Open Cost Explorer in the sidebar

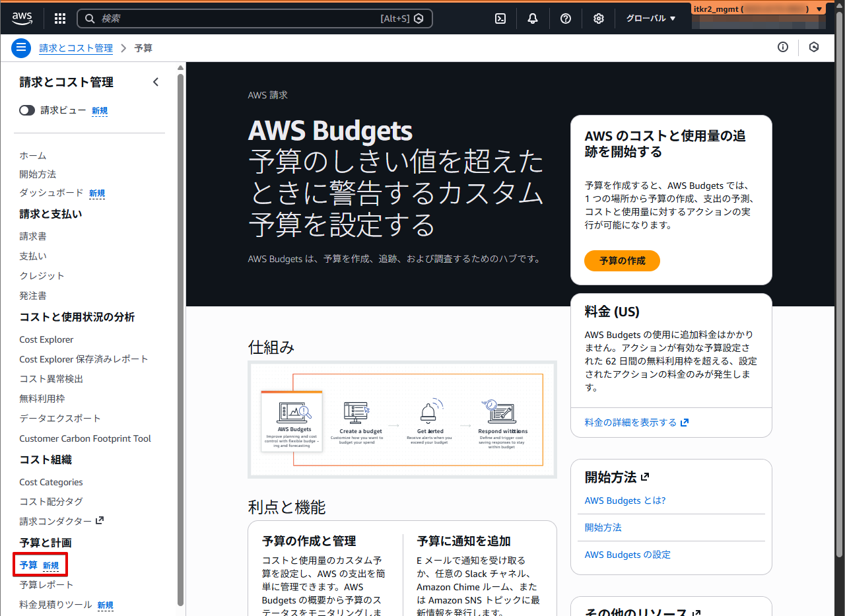46,339
